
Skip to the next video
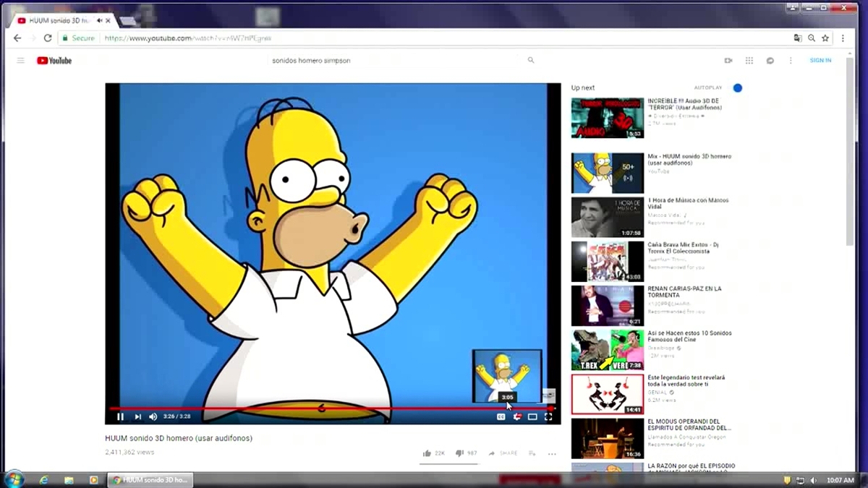pos(137,416)
